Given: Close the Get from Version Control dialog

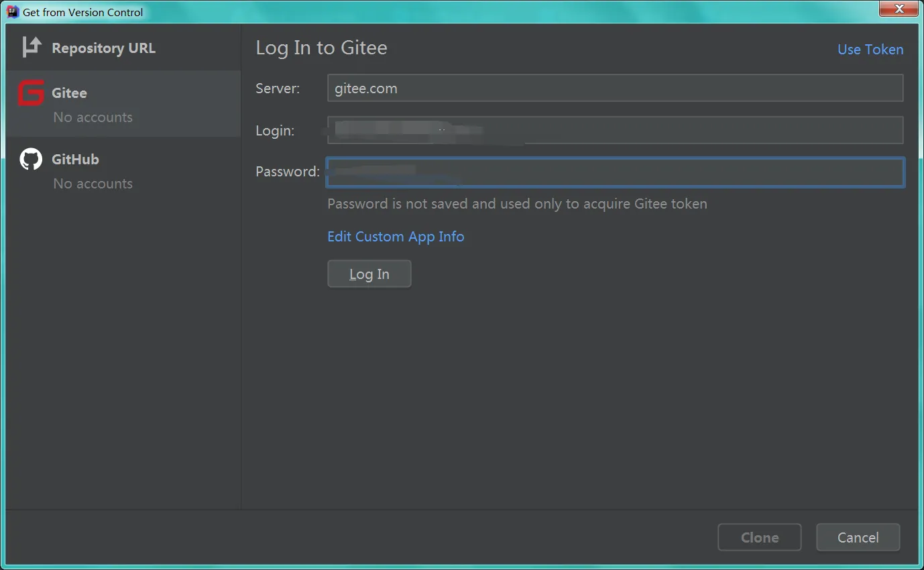Looking at the screenshot, I should 898,9.
